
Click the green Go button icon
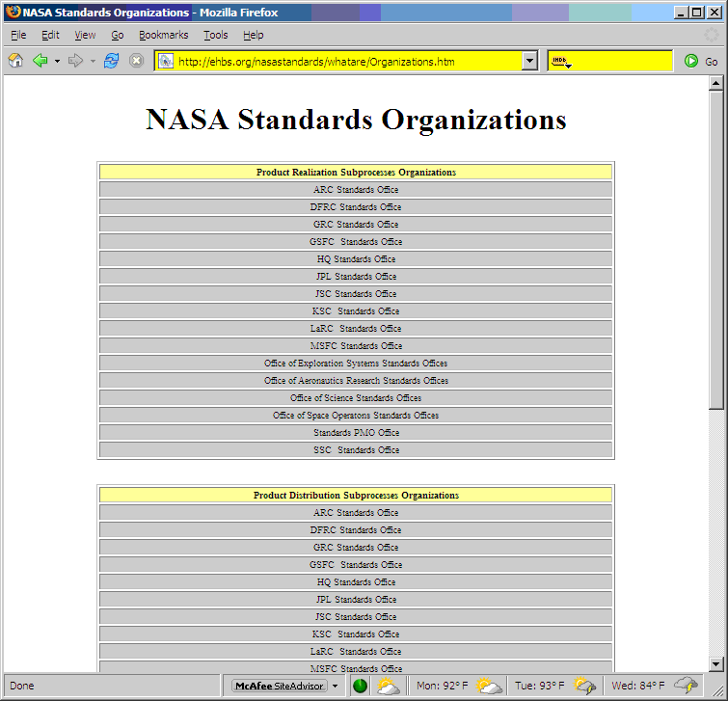690,61
